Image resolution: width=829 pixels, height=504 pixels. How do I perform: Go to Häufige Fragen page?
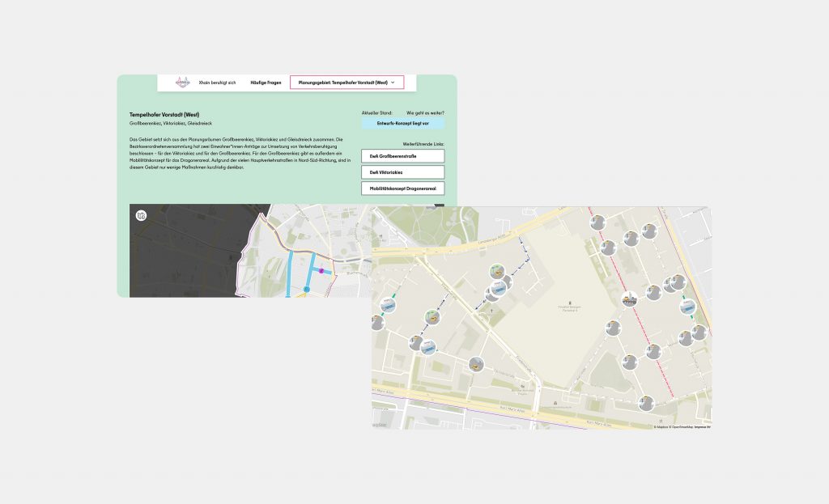point(266,83)
